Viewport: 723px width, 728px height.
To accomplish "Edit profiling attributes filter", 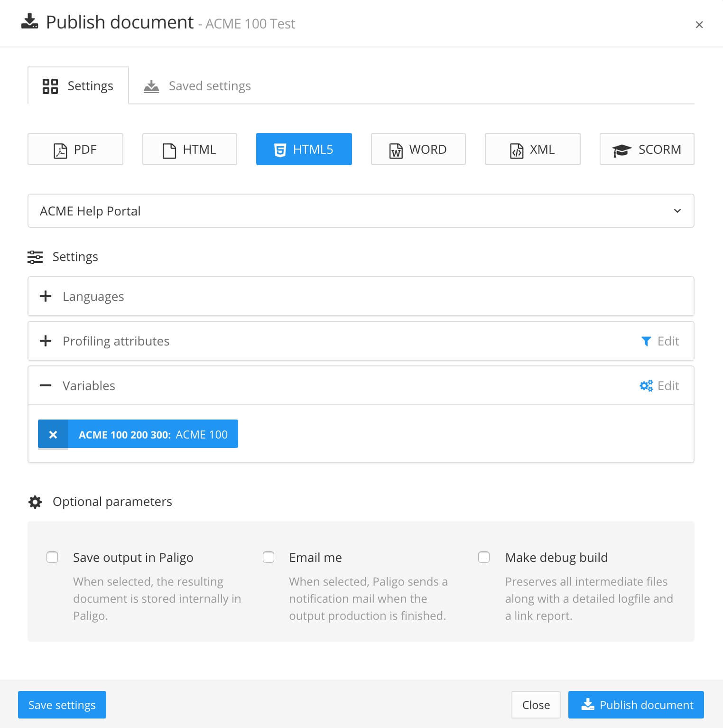I will 660,341.
